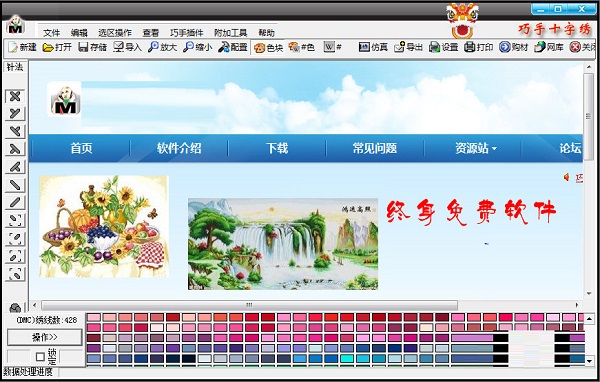Click the speaker icon on the web page
Image resolution: width=600 pixels, height=382 pixels.
(566, 177)
